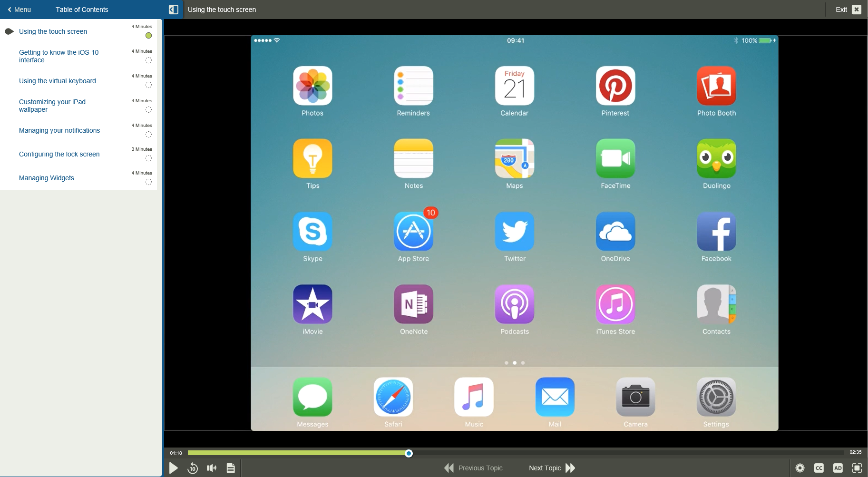Open the player settings gear
The width and height of the screenshot is (868, 477).
pyautogui.click(x=800, y=468)
